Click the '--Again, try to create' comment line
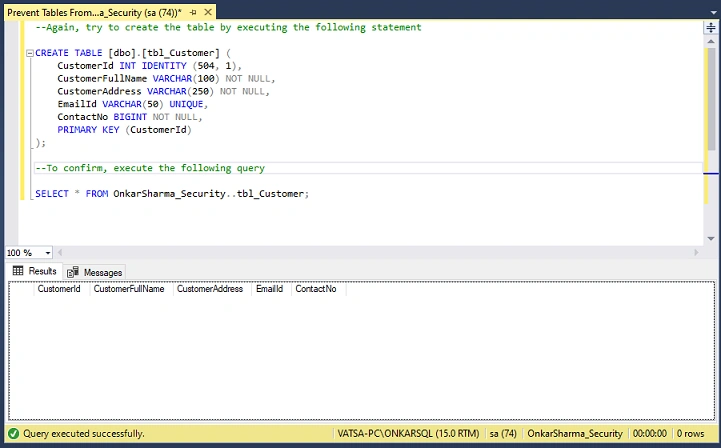This screenshot has width=721, height=448. pos(229,28)
